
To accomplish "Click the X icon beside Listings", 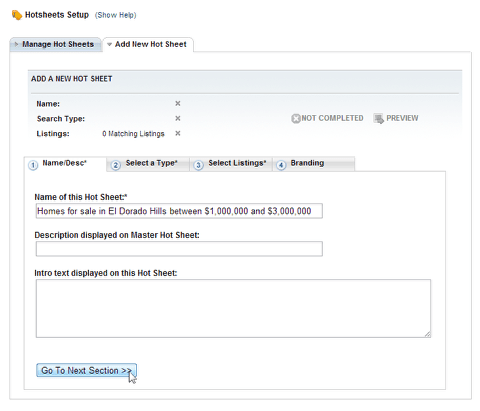I will tap(178, 133).
